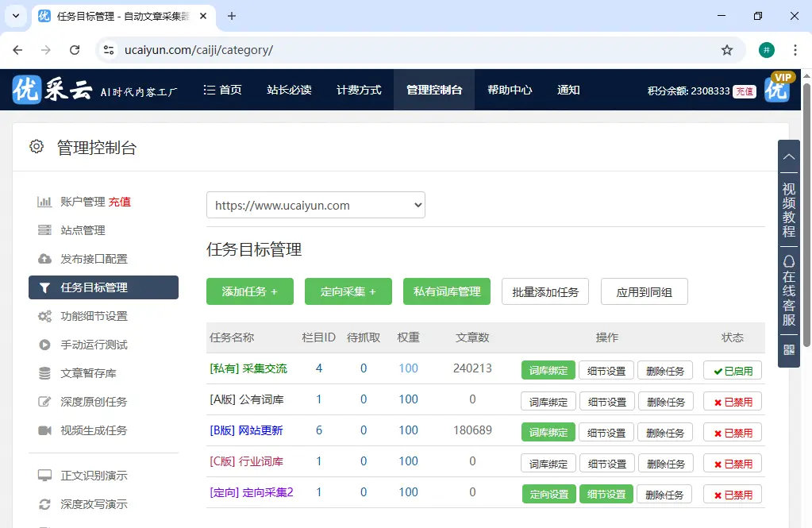Select the 发布接口配置 upload icon
The height and width of the screenshot is (528, 812).
click(x=45, y=258)
